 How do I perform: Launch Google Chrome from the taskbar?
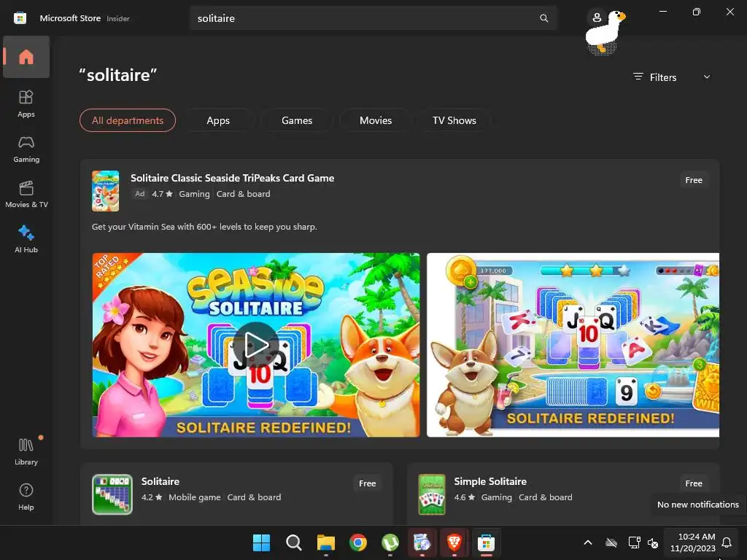pos(358,542)
